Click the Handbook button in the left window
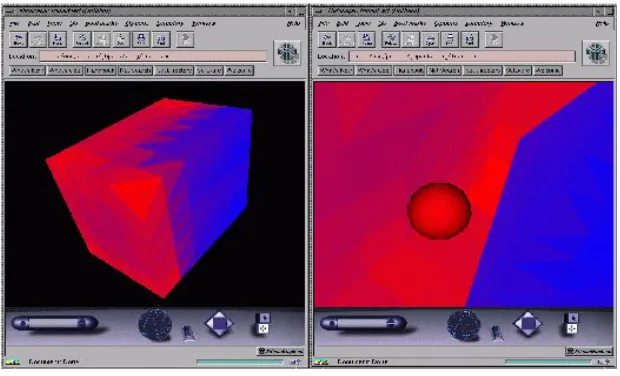This screenshot has height=376, width=620. coord(100,70)
